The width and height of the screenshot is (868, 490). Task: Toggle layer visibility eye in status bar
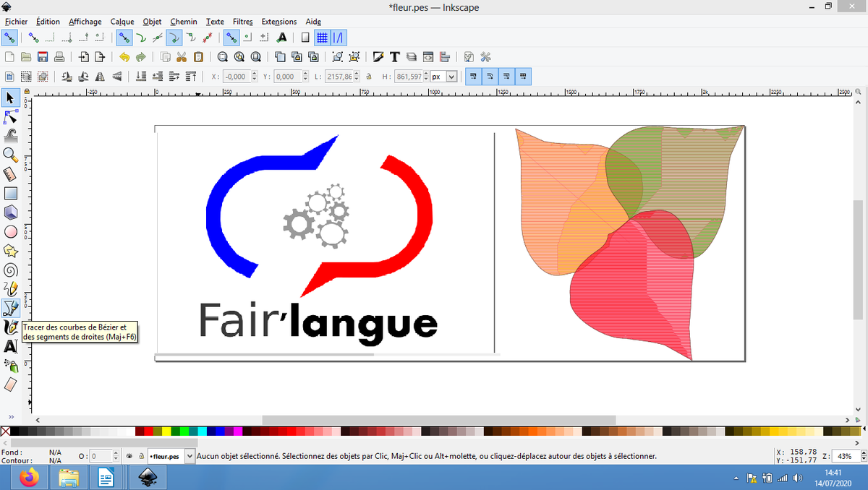pos(129,456)
